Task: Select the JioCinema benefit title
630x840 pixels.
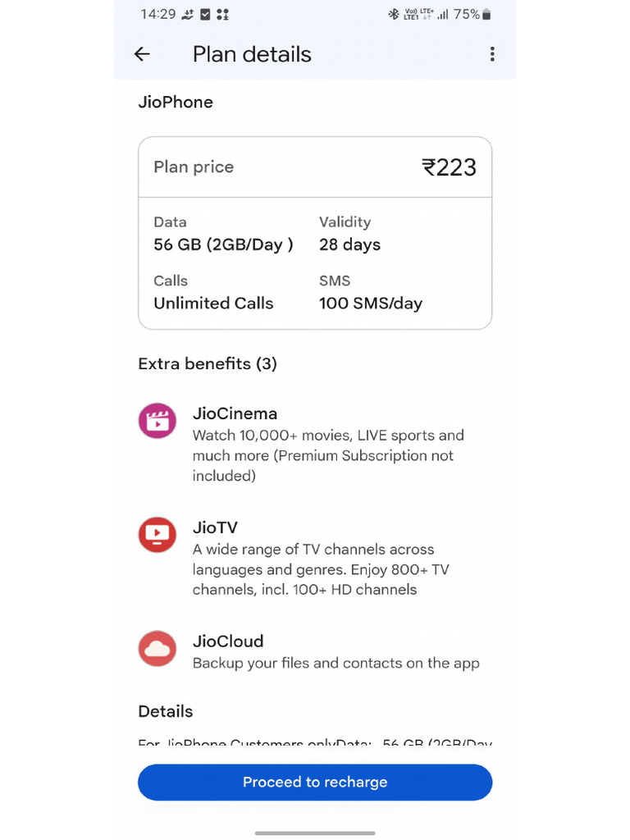Action: pyautogui.click(x=235, y=413)
